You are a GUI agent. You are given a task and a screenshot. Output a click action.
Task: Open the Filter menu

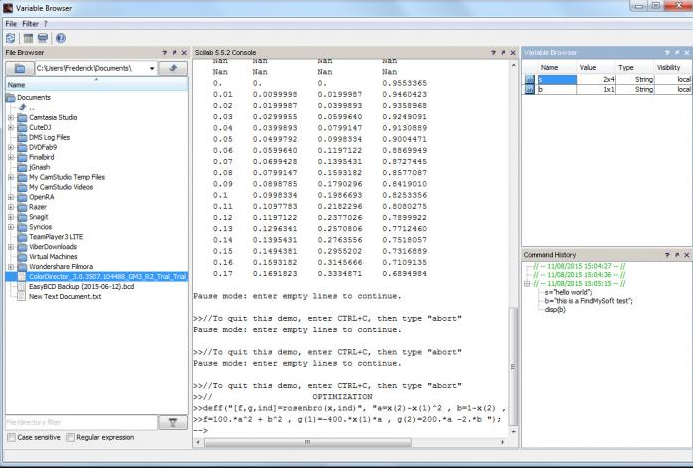[x=30, y=22]
